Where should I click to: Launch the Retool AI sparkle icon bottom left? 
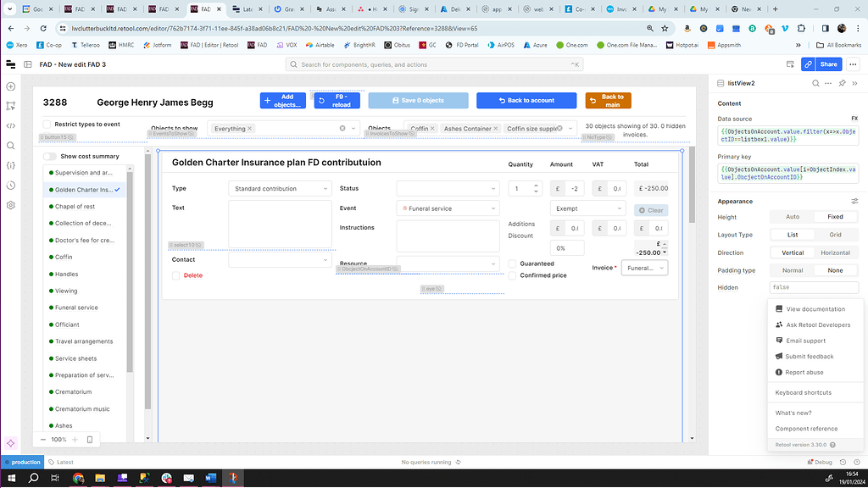coord(11,442)
